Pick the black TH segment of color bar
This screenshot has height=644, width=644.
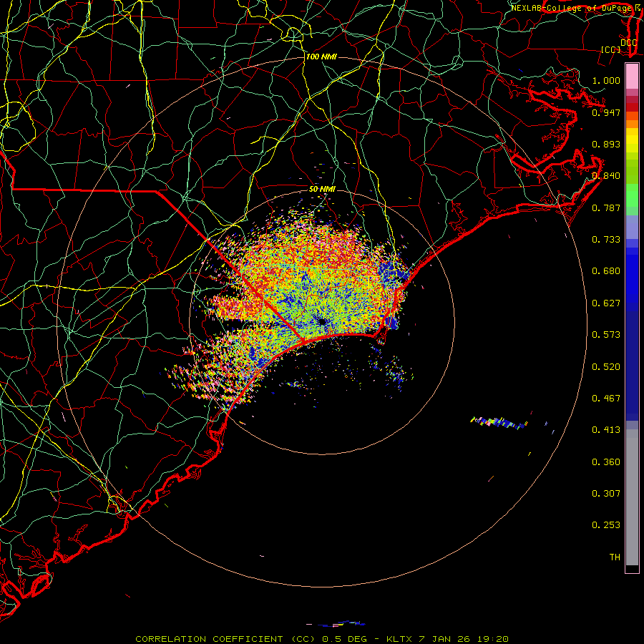(x=632, y=568)
